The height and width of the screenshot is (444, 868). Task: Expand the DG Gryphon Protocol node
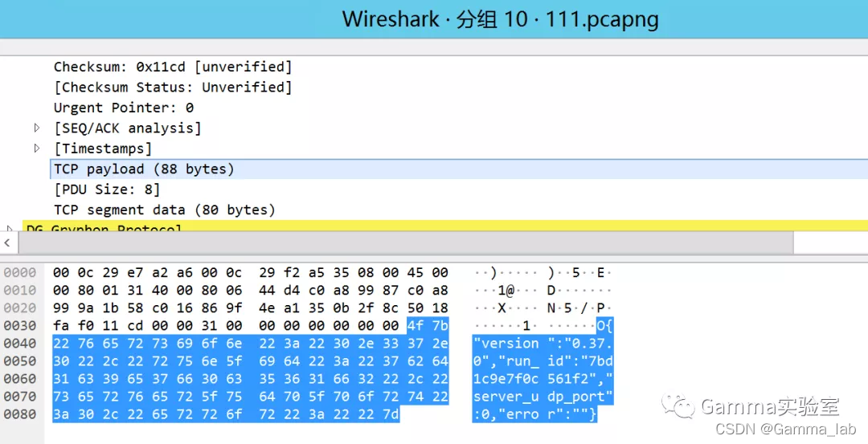pyautogui.click(x=10, y=228)
